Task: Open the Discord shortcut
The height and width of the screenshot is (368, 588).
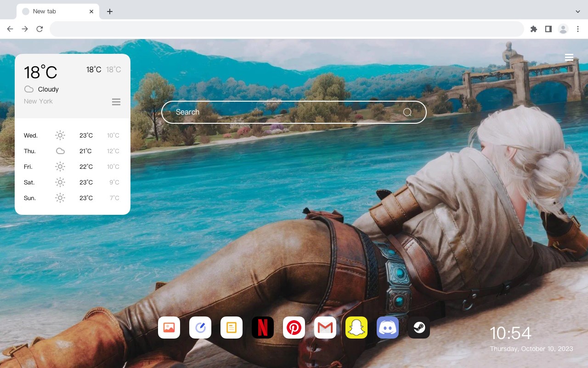Action: (x=388, y=328)
